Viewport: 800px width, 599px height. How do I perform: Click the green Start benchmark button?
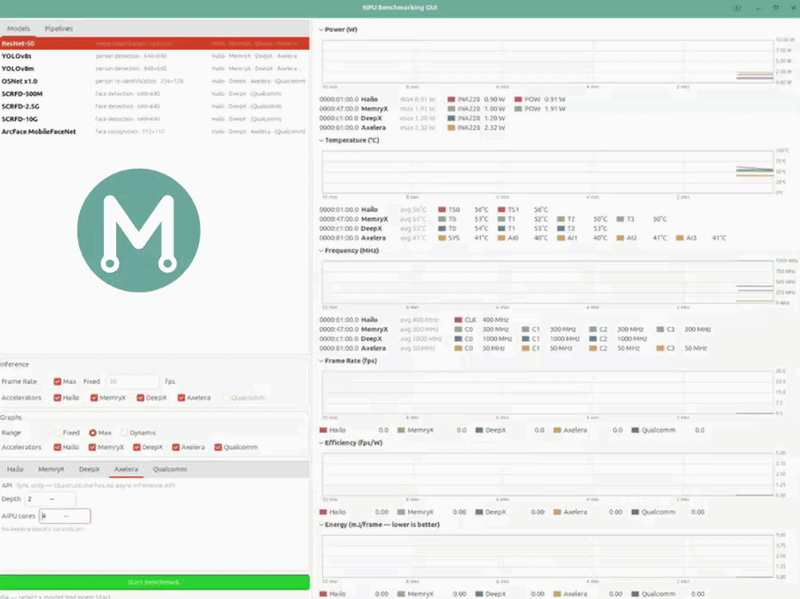155,582
